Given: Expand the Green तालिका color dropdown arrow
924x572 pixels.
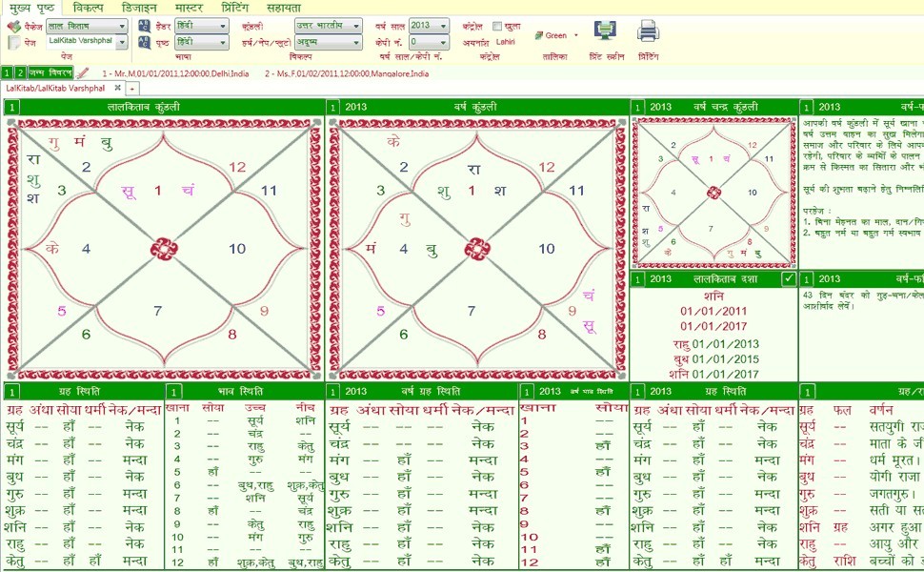Looking at the screenshot, I should [x=576, y=35].
